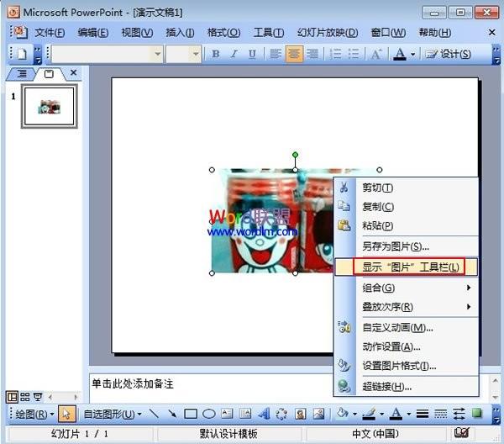This screenshot has height=444, width=504.
Task: Open the 自选图形(U) AutoShapes menu
Action: (113, 414)
